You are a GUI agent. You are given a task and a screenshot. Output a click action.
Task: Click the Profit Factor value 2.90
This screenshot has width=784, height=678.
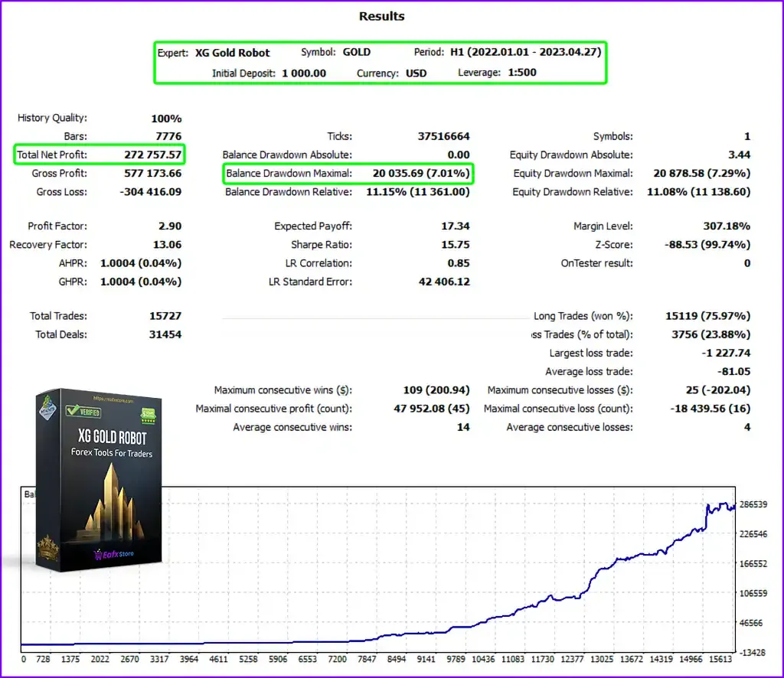pyautogui.click(x=170, y=226)
